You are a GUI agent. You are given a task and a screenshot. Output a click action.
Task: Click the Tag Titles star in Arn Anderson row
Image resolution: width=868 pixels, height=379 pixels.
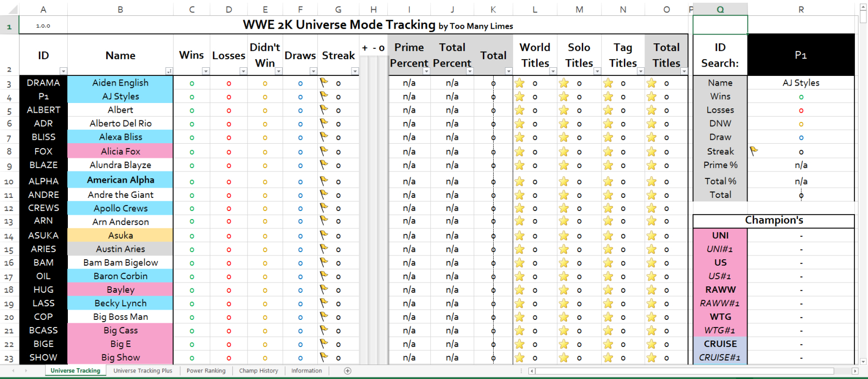(x=608, y=221)
